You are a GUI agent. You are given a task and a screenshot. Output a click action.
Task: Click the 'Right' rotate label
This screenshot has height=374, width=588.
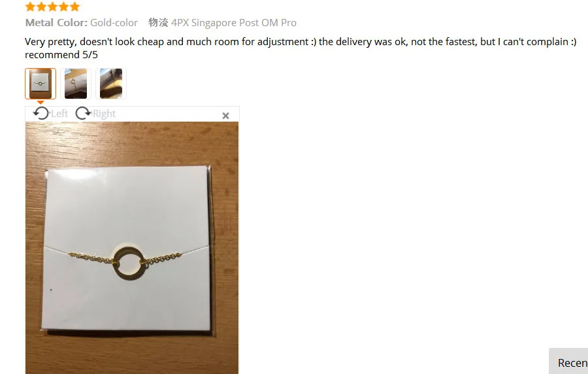pyautogui.click(x=105, y=114)
